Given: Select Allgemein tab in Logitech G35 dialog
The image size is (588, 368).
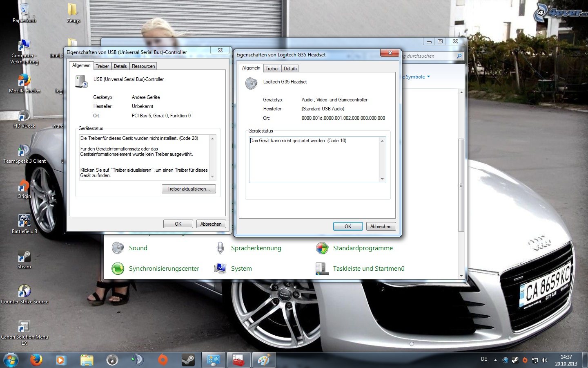Looking at the screenshot, I should point(251,68).
